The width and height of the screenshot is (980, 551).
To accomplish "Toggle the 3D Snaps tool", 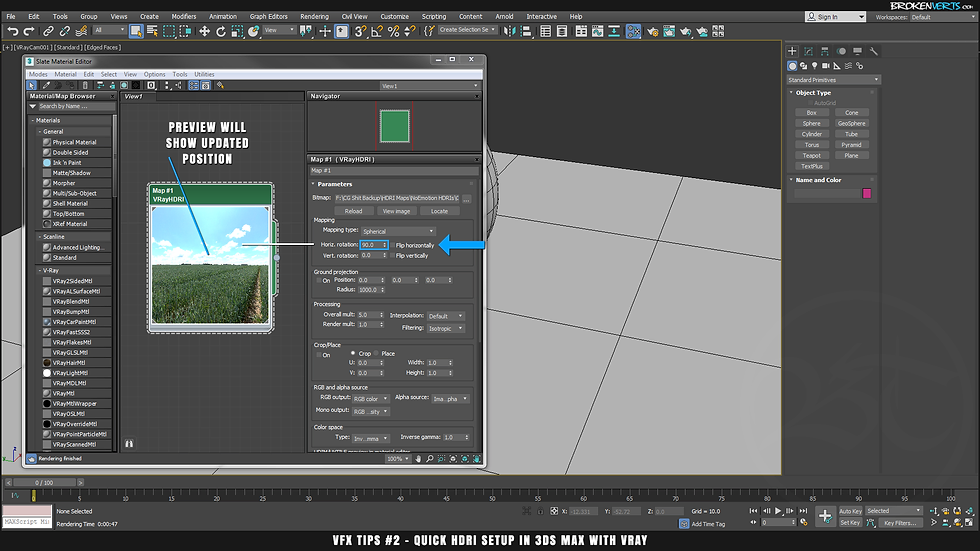I will (360, 31).
